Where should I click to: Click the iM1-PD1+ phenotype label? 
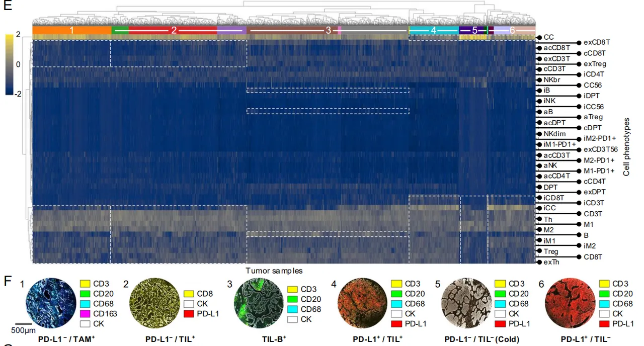point(559,144)
